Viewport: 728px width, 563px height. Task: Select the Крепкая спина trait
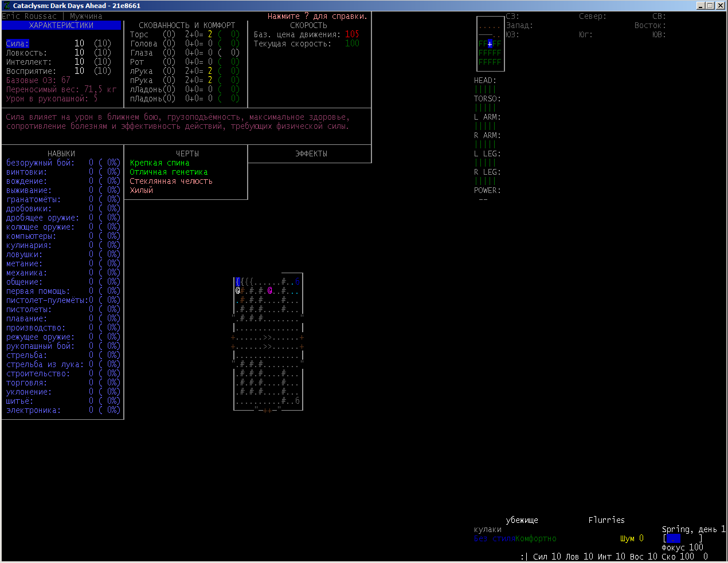159,163
